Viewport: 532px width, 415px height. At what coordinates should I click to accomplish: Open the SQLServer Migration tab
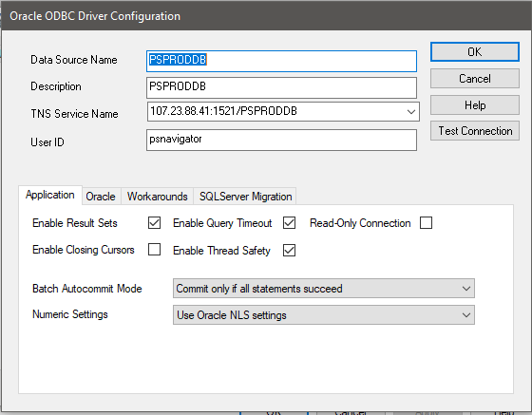tap(246, 197)
